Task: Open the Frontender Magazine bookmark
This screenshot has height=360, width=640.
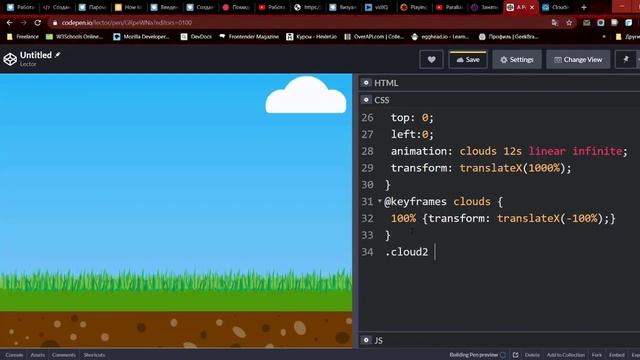Action: (249, 37)
